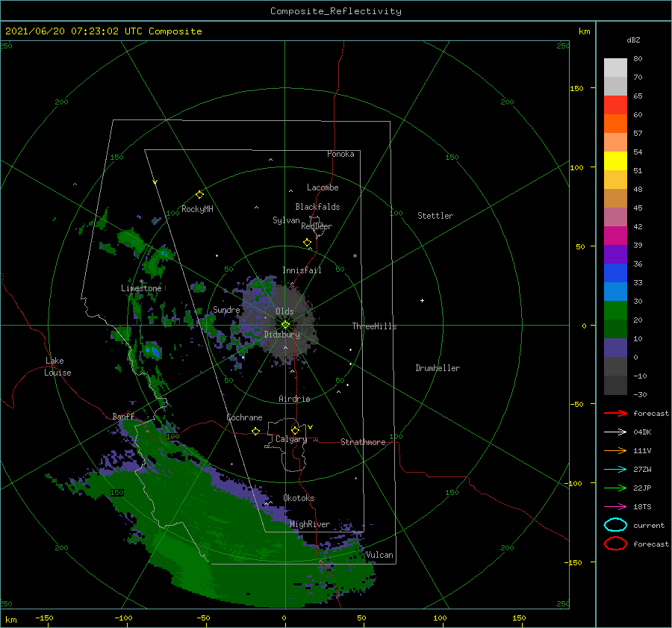Image resolution: width=672 pixels, height=628 pixels.
Task: Click the 51 dBZ yellow color swatch
Action: click(615, 161)
